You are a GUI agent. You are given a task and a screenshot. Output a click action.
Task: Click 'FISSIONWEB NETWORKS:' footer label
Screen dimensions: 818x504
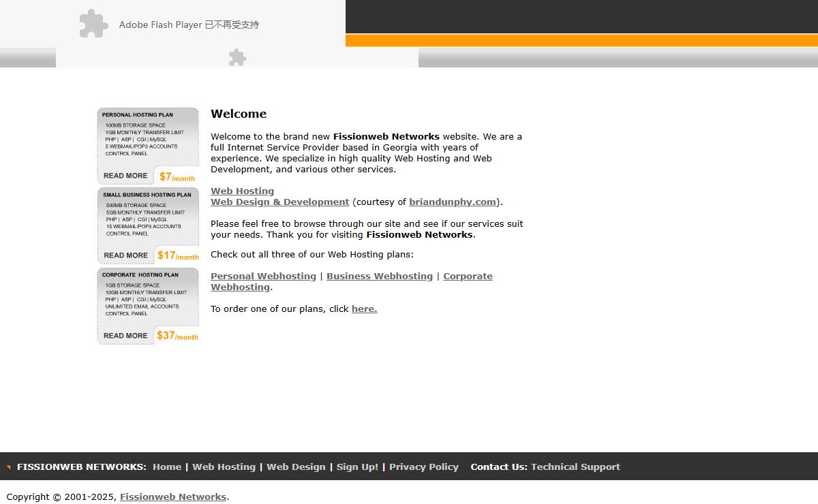click(x=82, y=467)
